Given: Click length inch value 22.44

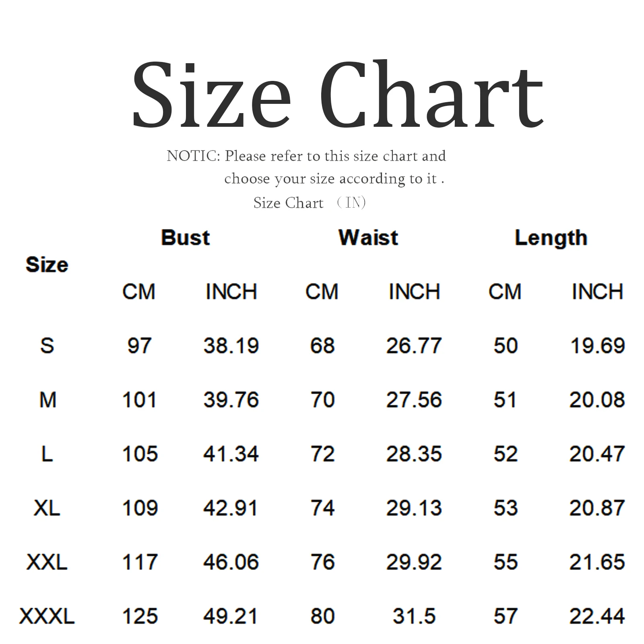Looking at the screenshot, I should coord(597,616).
